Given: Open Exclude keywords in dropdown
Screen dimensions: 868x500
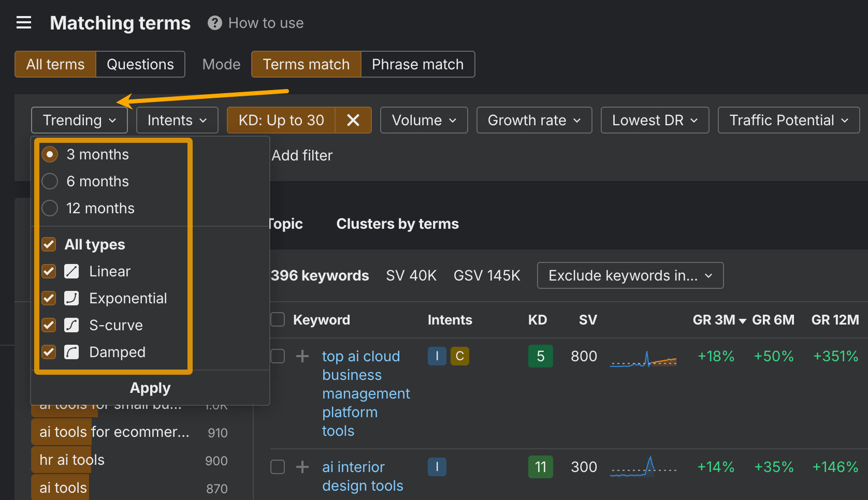Looking at the screenshot, I should [x=630, y=275].
